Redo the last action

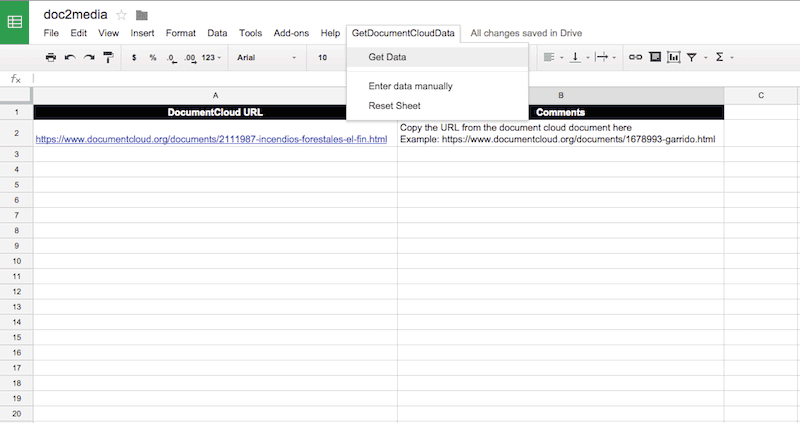(89, 57)
